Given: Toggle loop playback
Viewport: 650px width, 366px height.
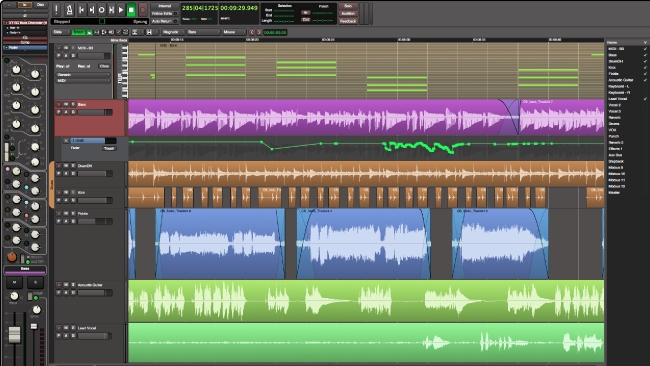Looking at the screenshot, I should (102, 9).
